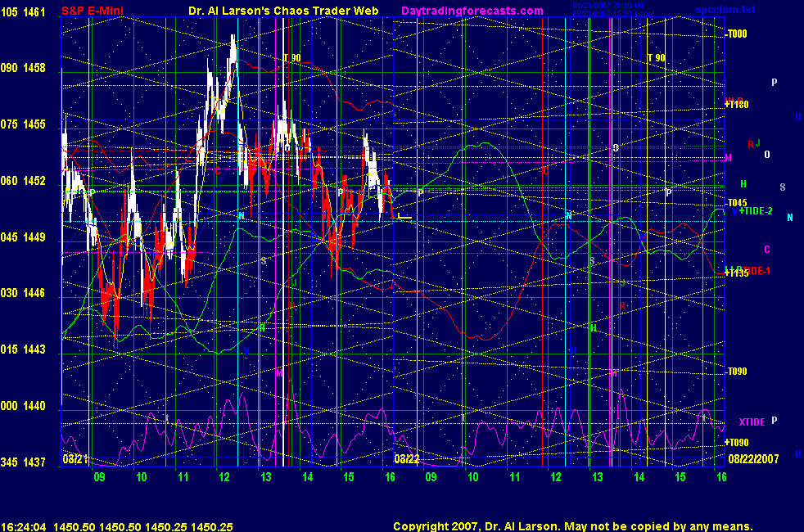
Task: Click the "16:24:04" clock readout
Action: [x=24, y=527]
